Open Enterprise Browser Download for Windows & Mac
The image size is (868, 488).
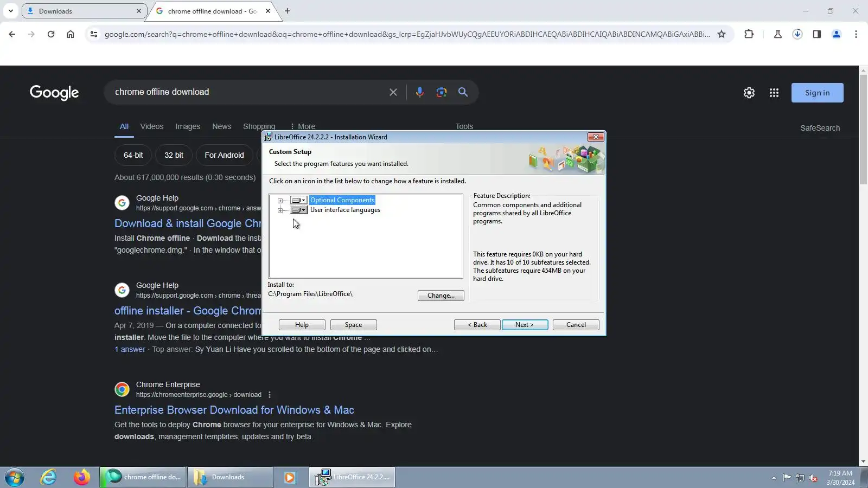point(234,410)
